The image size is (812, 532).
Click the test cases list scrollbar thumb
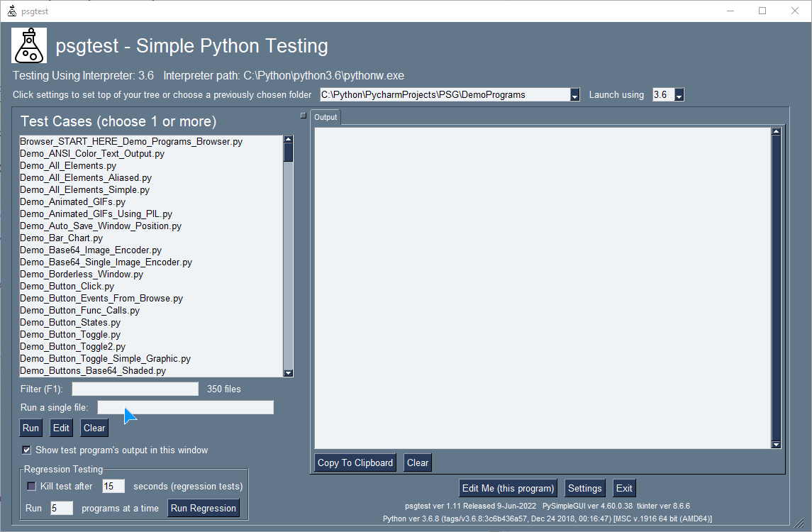point(289,153)
